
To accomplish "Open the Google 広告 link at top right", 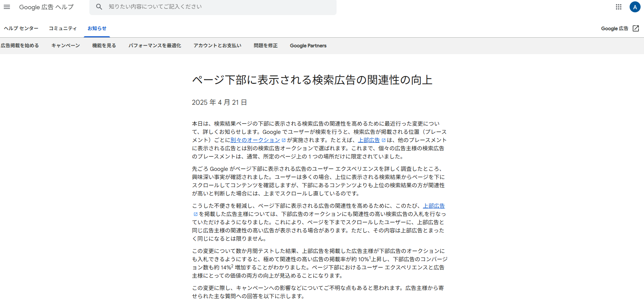I will click(614, 28).
